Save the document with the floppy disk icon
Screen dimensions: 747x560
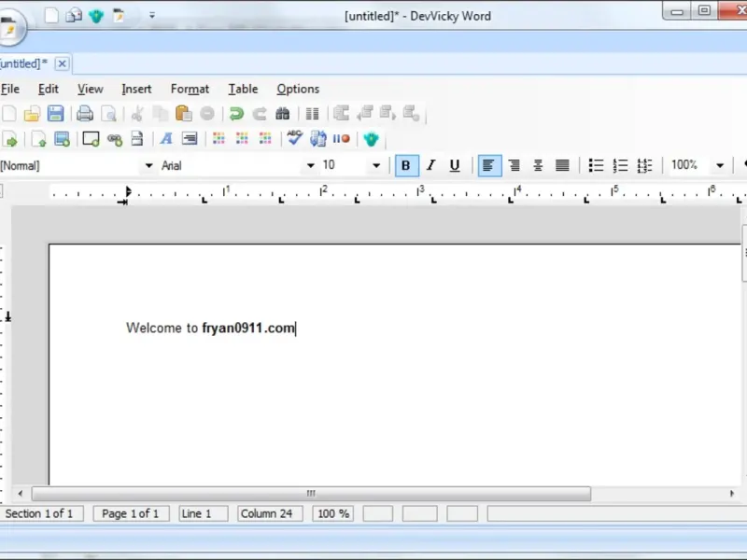[55, 114]
